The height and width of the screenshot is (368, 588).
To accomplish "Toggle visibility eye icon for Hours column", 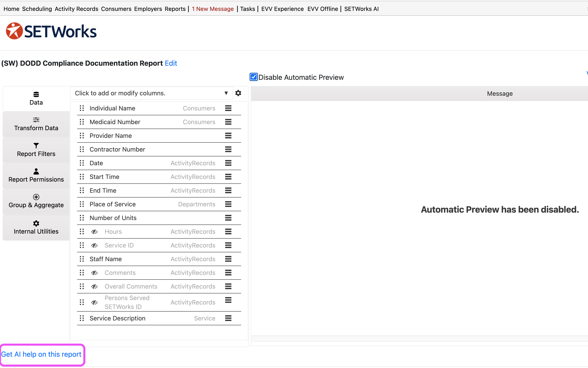I will tap(94, 232).
